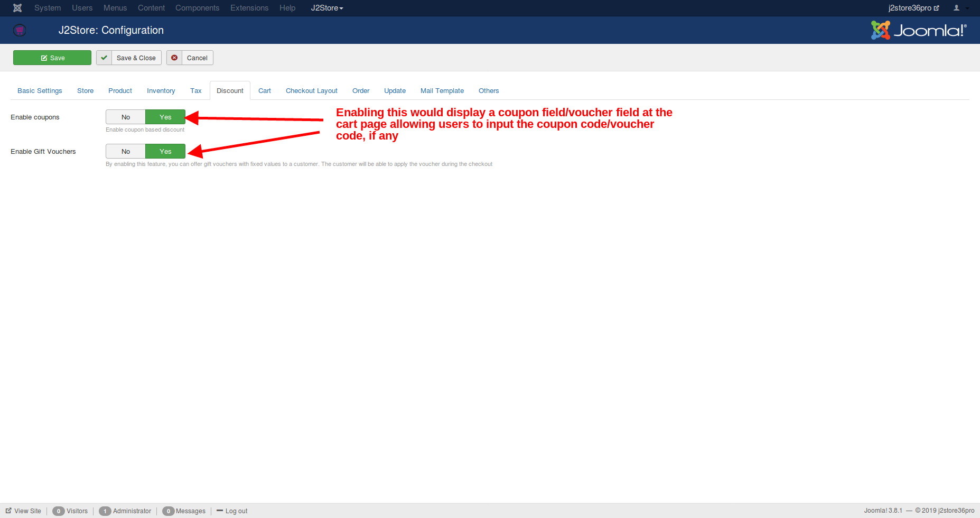
Task: Click the Enable Gift Vouchers label
Action: pos(43,152)
